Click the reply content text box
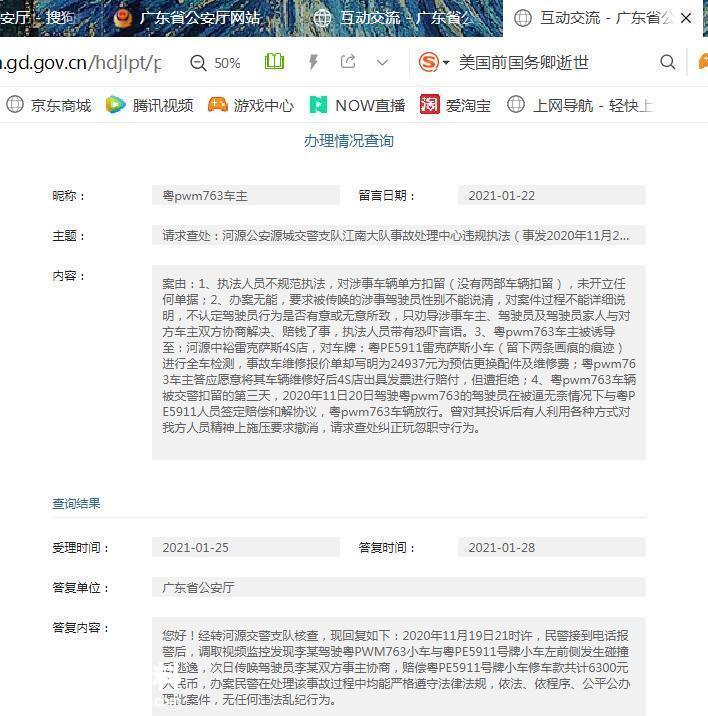 (x=399, y=667)
